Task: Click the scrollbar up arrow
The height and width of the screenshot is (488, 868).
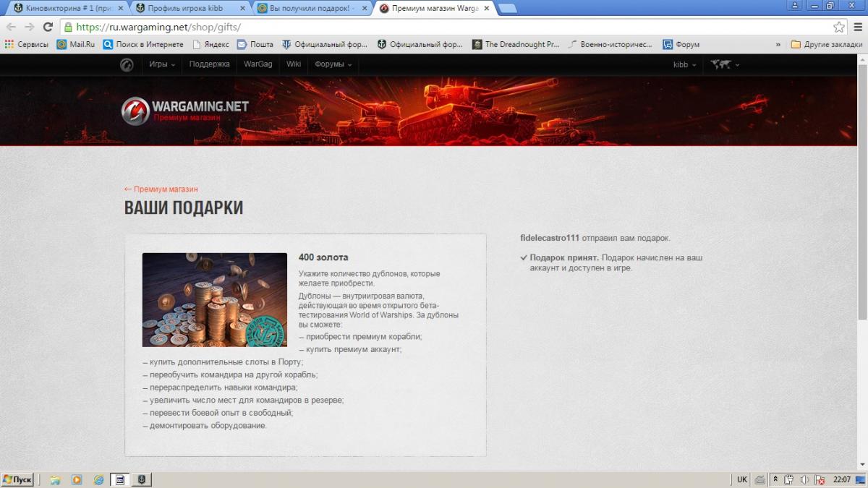Action: 861,59
